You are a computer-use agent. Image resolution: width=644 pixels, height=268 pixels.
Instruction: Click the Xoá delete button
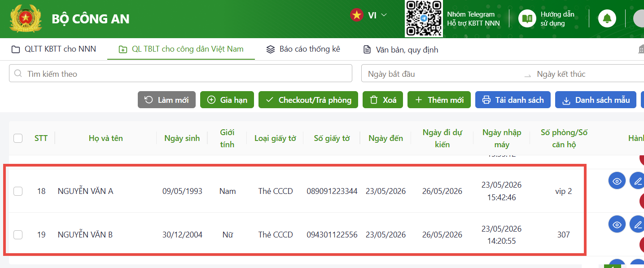pos(383,100)
